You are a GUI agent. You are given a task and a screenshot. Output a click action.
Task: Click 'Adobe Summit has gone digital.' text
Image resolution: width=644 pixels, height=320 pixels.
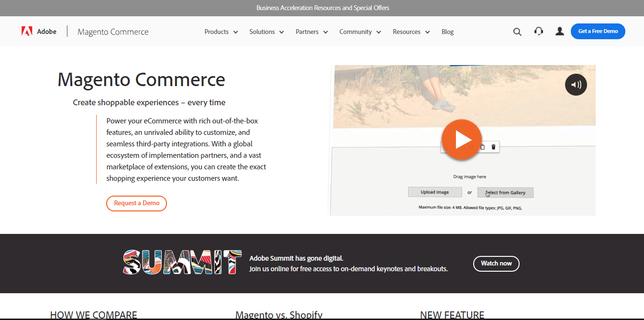pyautogui.click(x=296, y=258)
